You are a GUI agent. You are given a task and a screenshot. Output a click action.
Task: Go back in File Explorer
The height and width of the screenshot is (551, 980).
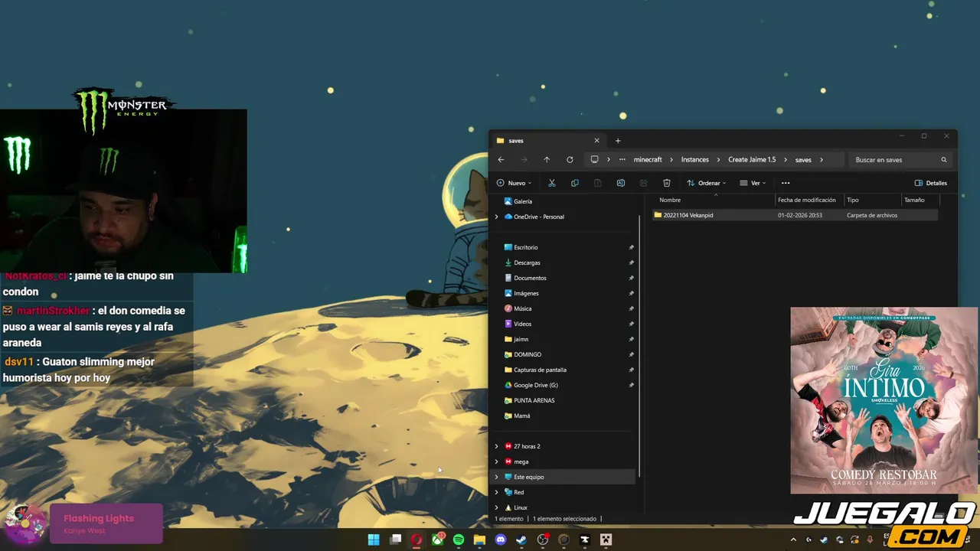coord(501,160)
